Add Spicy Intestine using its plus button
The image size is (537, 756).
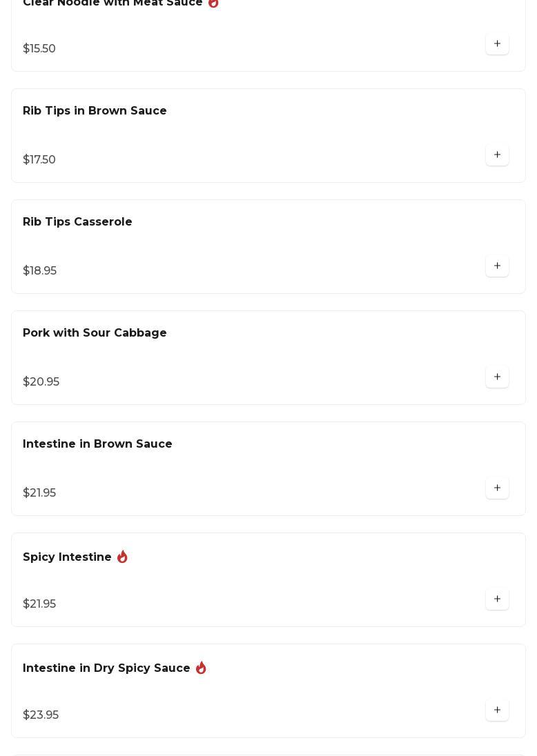pos(497,599)
